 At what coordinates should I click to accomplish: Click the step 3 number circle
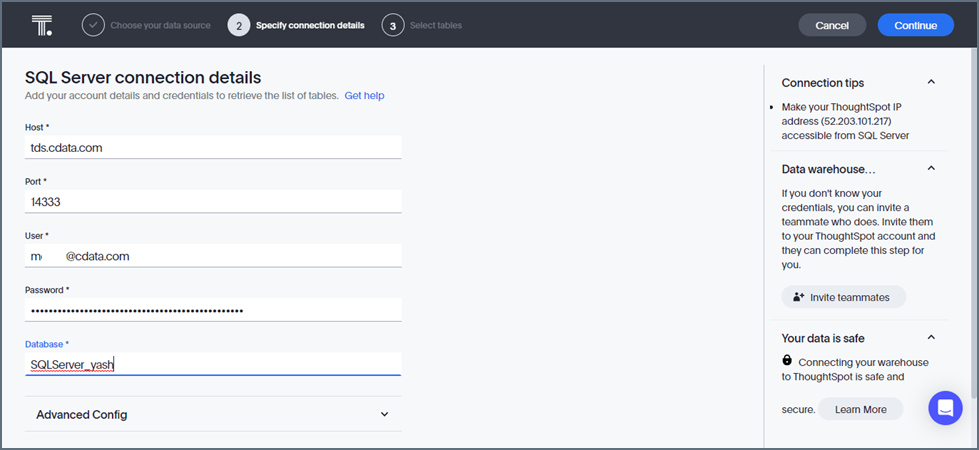pos(393,26)
